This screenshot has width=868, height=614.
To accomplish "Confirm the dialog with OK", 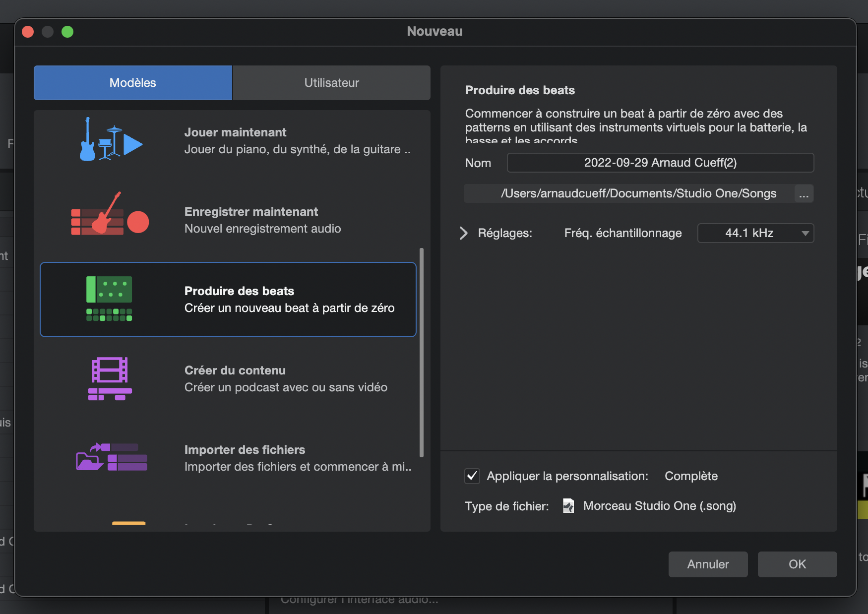I will click(797, 564).
